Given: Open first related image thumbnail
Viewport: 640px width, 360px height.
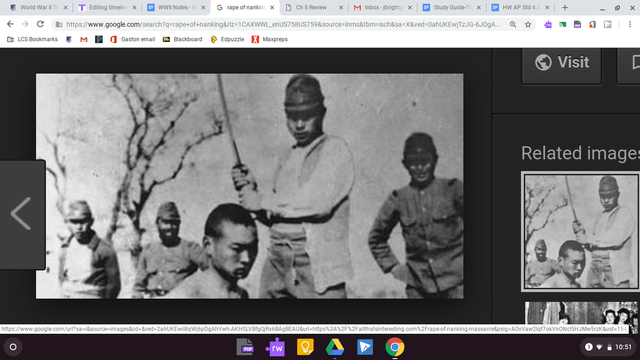Looking at the screenshot, I should [581, 231].
